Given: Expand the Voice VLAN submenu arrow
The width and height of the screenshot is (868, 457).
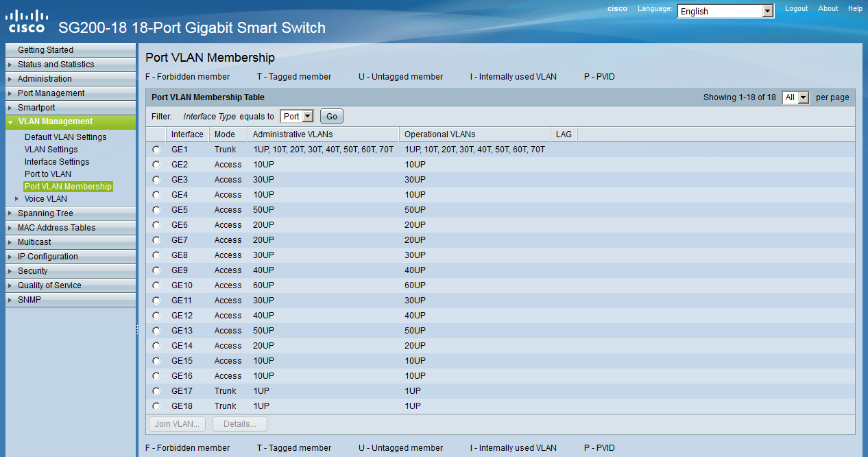Looking at the screenshot, I should pos(16,199).
